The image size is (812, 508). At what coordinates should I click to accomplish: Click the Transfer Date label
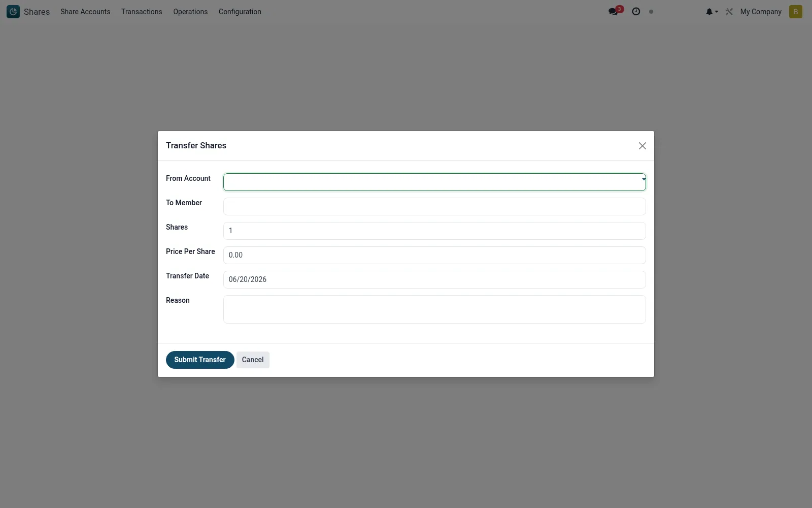(x=187, y=276)
